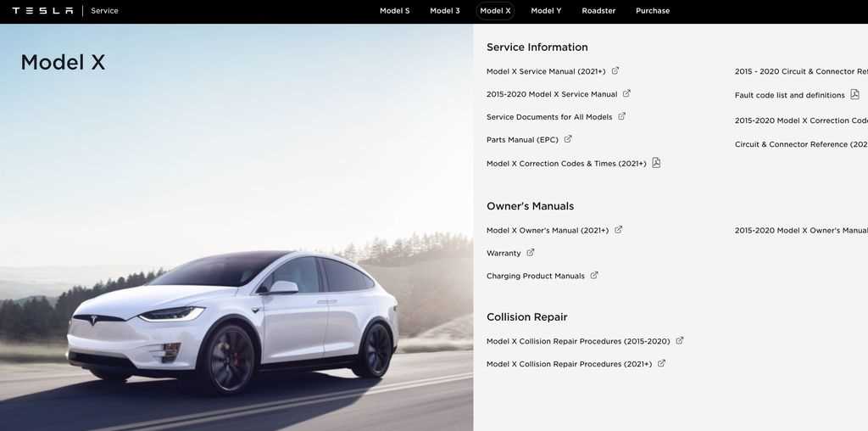This screenshot has height=431, width=868.
Task: Click external icon after Service Documents for All Models
Action: point(621,116)
